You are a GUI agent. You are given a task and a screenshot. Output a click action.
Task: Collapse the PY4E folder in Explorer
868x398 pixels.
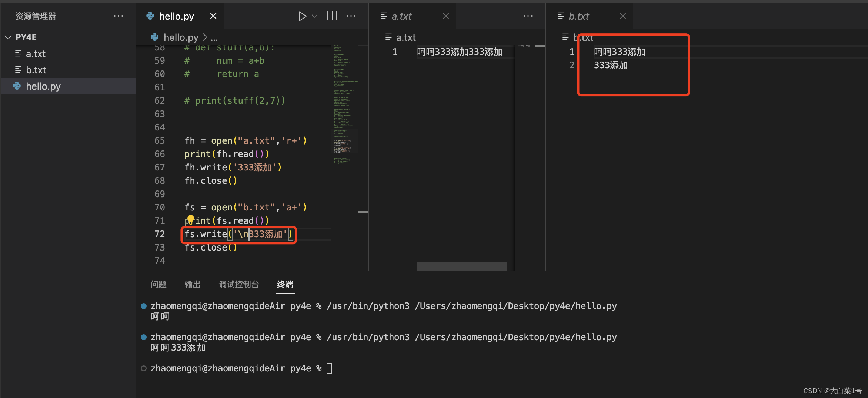coord(8,37)
